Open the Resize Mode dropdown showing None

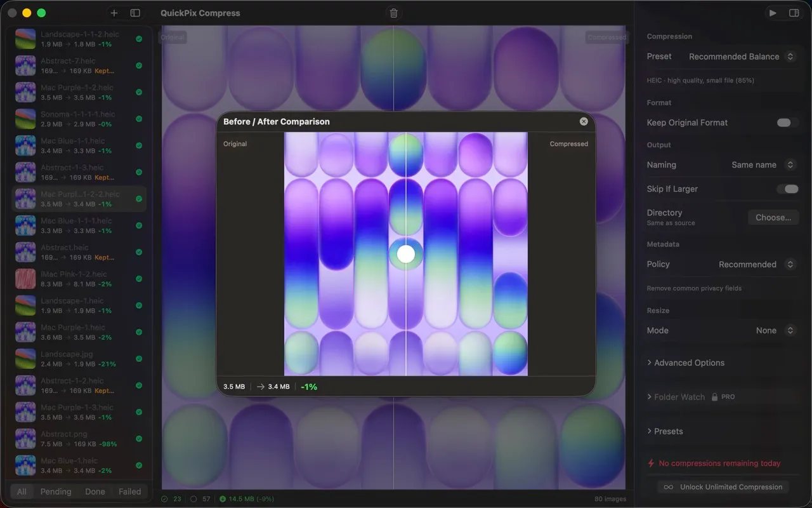tap(775, 330)
